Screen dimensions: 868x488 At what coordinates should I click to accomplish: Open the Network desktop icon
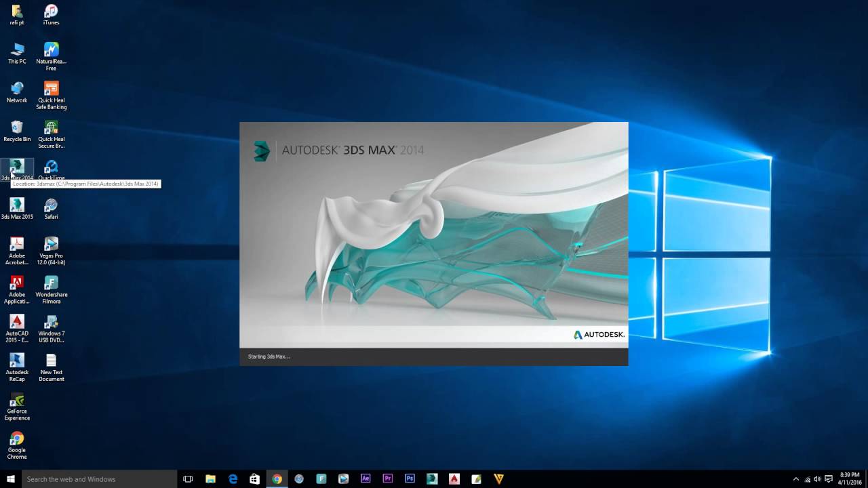17,92
